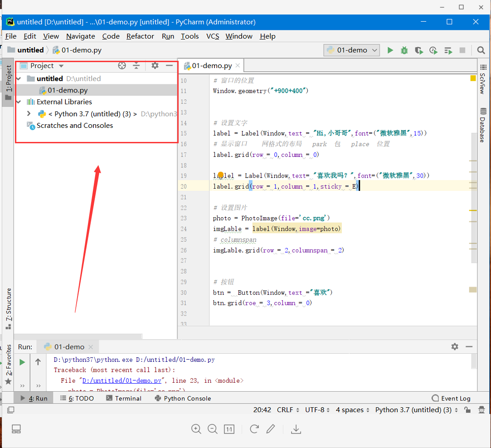Open the Refactor menu

click(140, 36)
